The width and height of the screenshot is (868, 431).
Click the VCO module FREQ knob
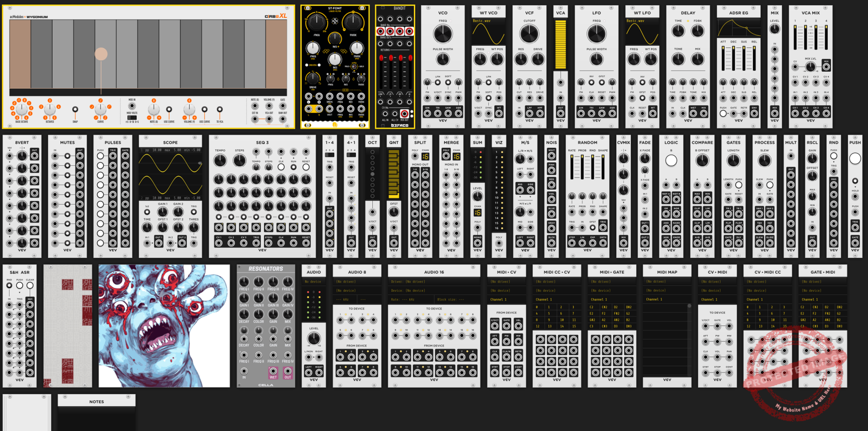click(x=443, y=34)
